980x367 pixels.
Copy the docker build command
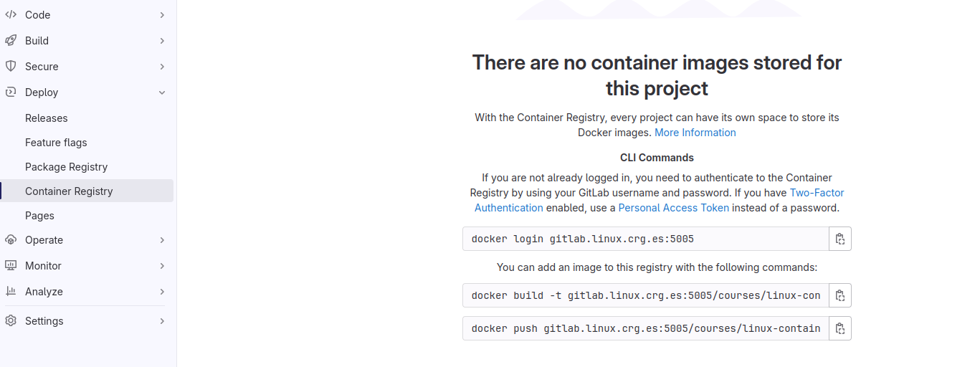pyautogui.click(x=840, y=295)
